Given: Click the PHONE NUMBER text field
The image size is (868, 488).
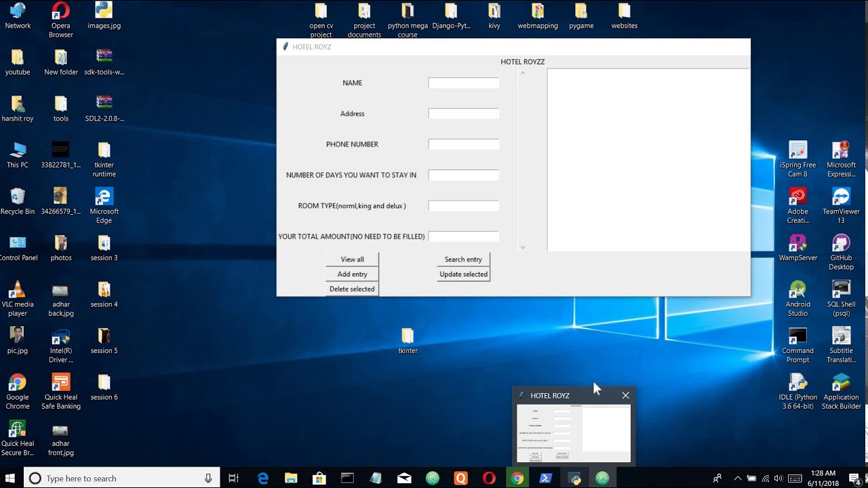Looking at the screenshot, I should [463, 144].
